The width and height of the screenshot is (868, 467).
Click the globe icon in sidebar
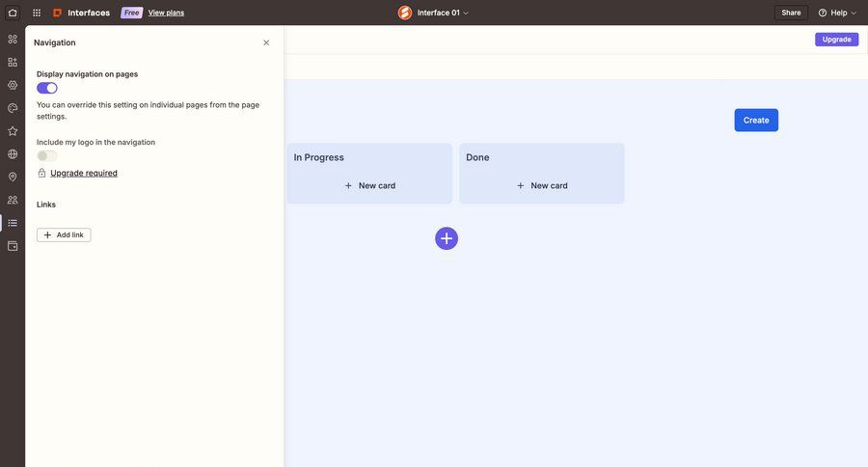[13, 154]
